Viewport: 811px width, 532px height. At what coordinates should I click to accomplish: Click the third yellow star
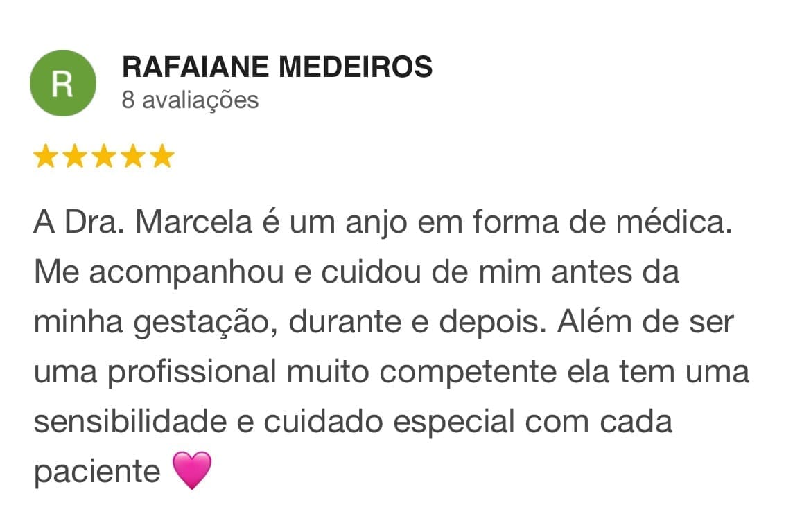point(103,157)
